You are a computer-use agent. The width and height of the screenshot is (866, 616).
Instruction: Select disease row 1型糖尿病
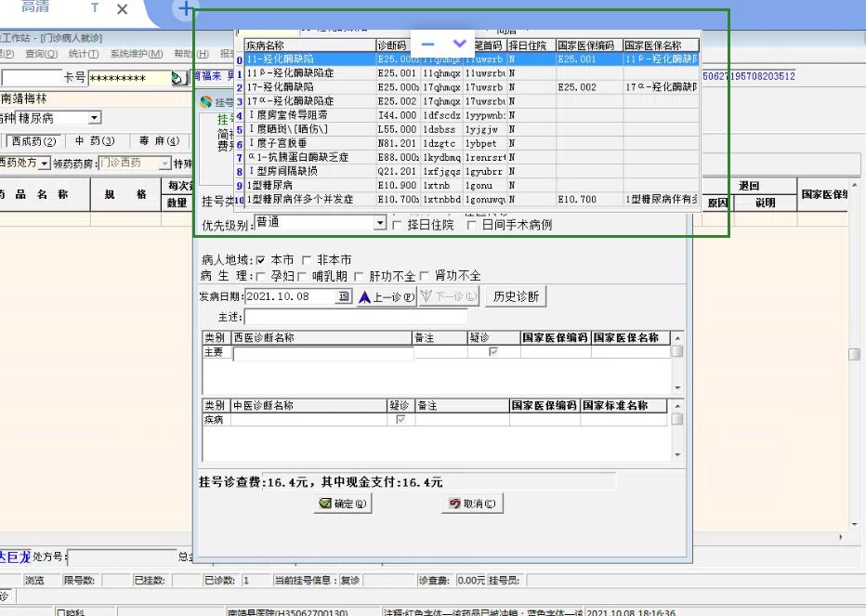pyautogui.click(x=472, y=186)
